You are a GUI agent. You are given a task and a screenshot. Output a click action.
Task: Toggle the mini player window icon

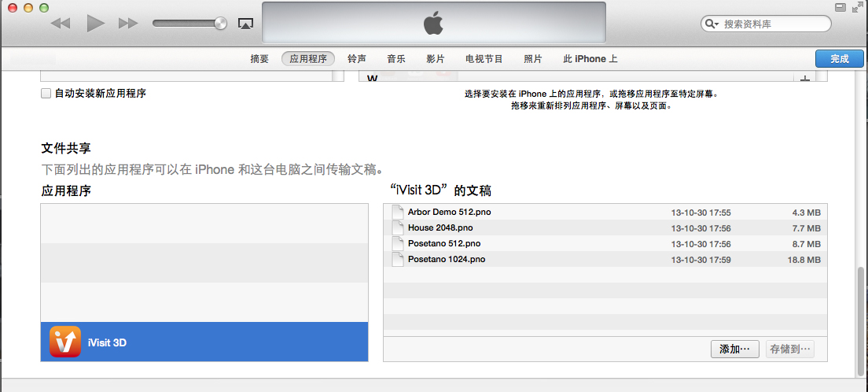pos(840,7)
